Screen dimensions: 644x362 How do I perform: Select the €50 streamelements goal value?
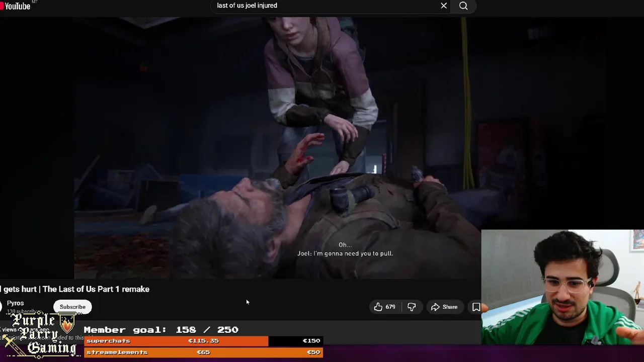pos(313,352)
